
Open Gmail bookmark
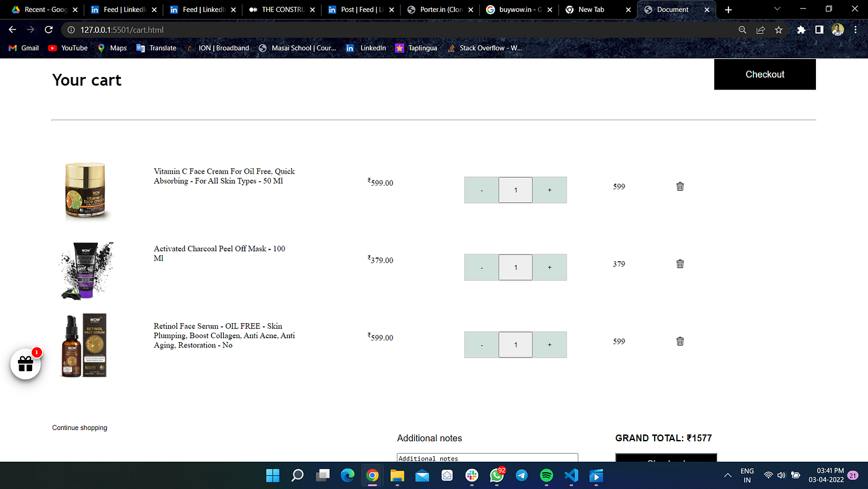pos(24,48)
